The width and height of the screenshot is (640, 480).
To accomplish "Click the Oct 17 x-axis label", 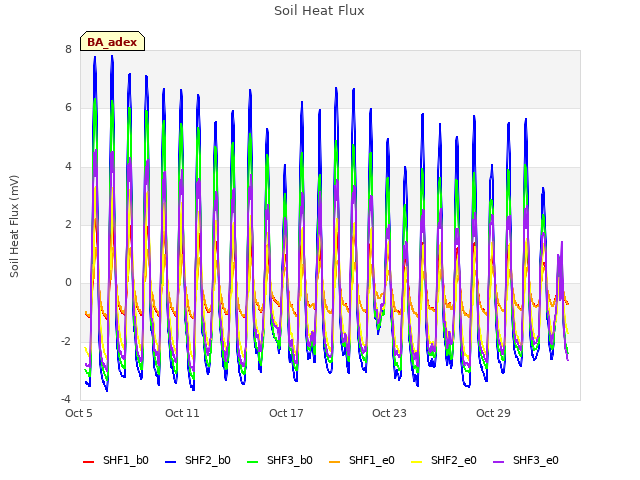I will (x=286, y=413).
